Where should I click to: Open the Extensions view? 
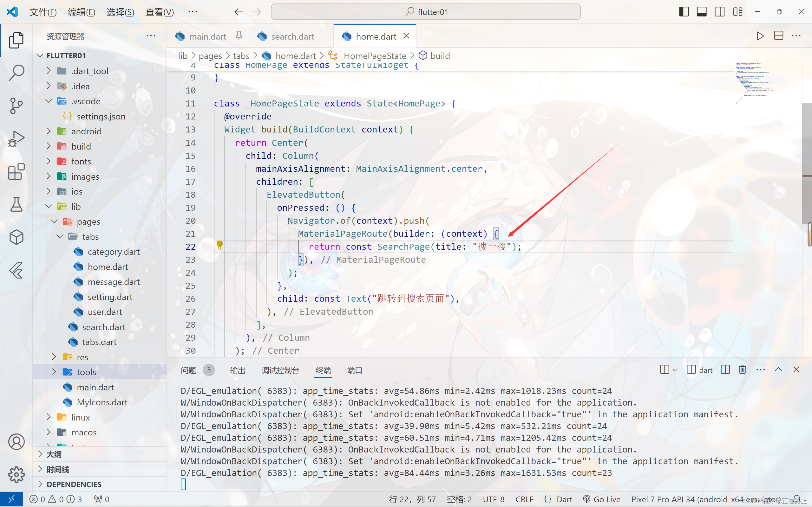(x=16, y=172)
